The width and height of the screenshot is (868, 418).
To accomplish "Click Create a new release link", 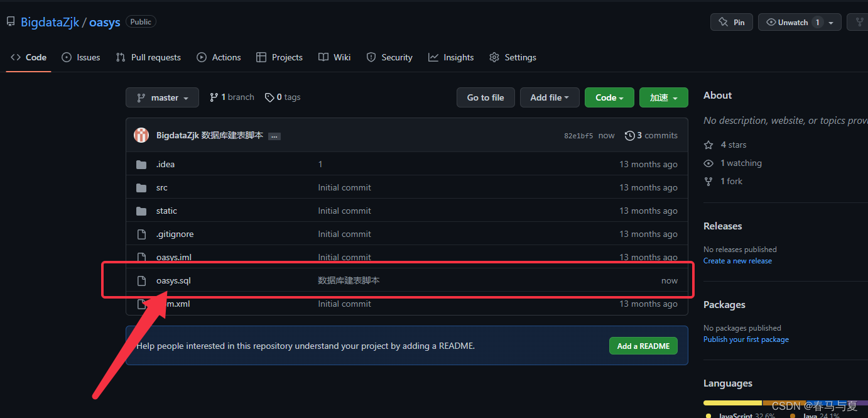I will coord(737,261).
